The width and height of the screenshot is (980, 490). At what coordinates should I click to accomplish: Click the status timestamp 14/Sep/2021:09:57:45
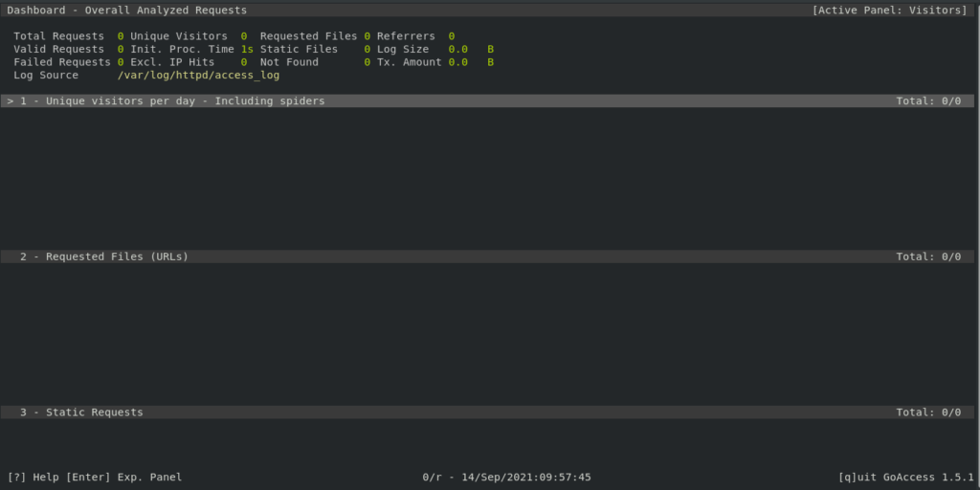[526, 477]
